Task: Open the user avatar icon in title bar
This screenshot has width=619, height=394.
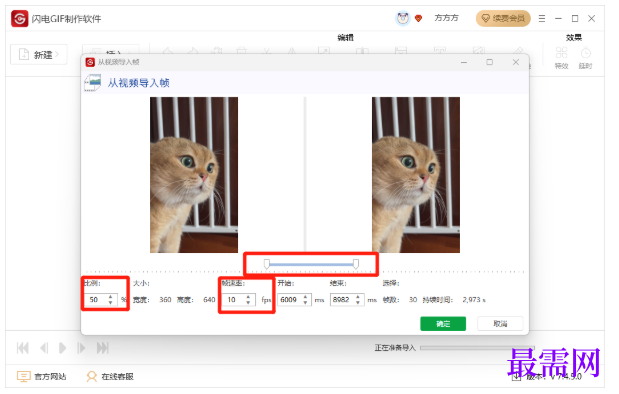Action: tap(403, 18)
